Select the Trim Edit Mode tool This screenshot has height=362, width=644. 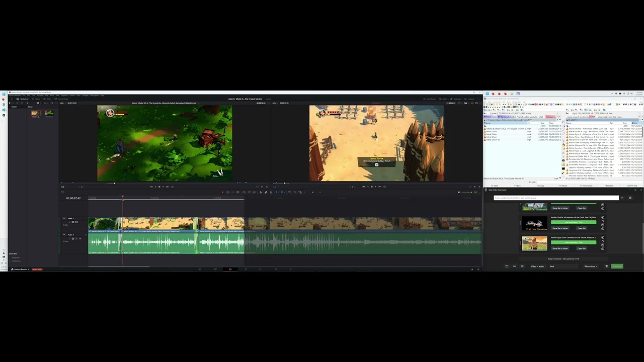point(228,192)
